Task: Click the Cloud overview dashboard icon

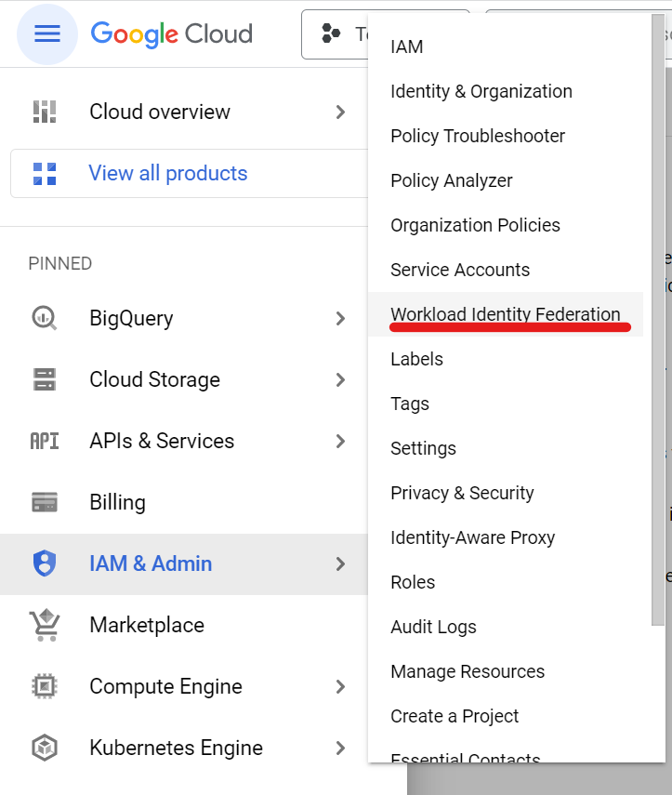Action: coord(45,112)
